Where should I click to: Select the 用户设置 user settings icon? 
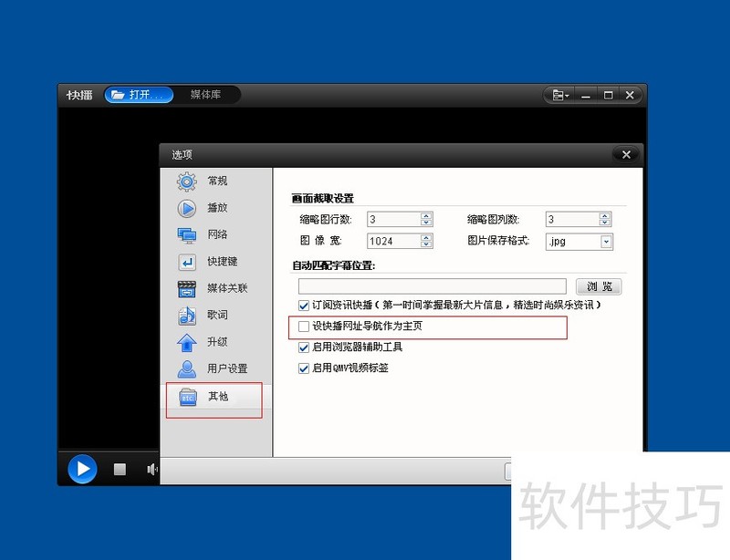coord(187,369)
